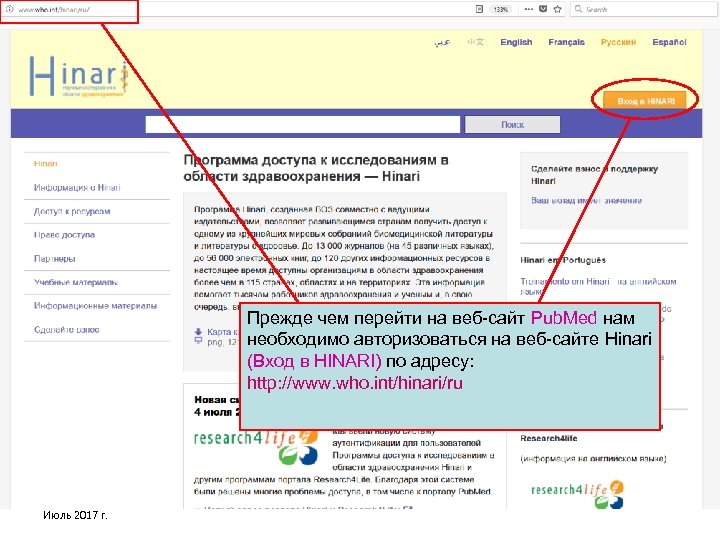Image resolution: width=720 pixels, height=540 pixels.
Task: Click the magnifier icon in search box
Action: [578, 9]
